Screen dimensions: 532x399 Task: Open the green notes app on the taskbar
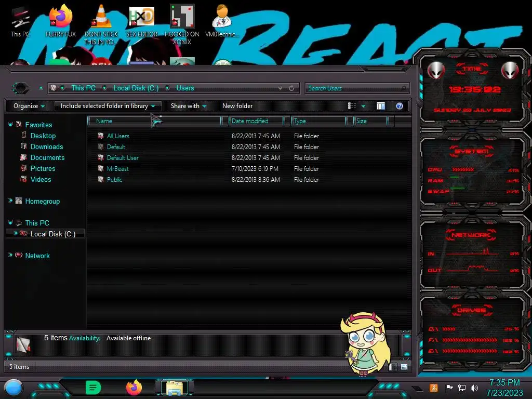pos(94,388)
